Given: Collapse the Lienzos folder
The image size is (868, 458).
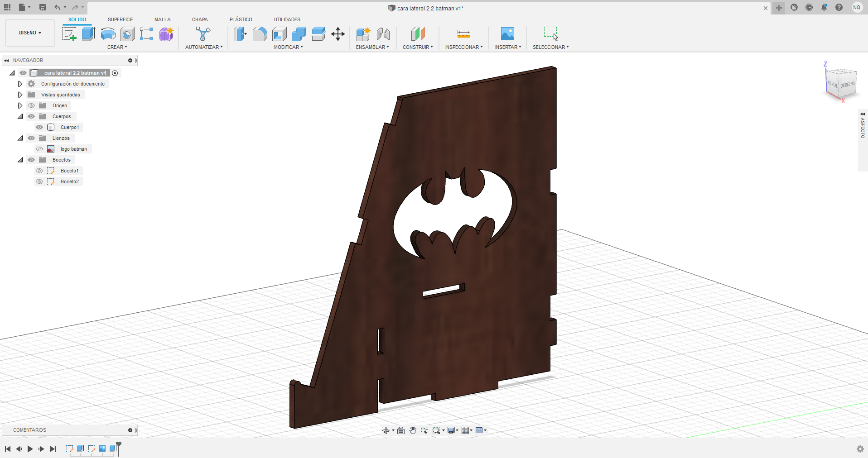Looking at the screenshot, I should (x=20, y=138).
